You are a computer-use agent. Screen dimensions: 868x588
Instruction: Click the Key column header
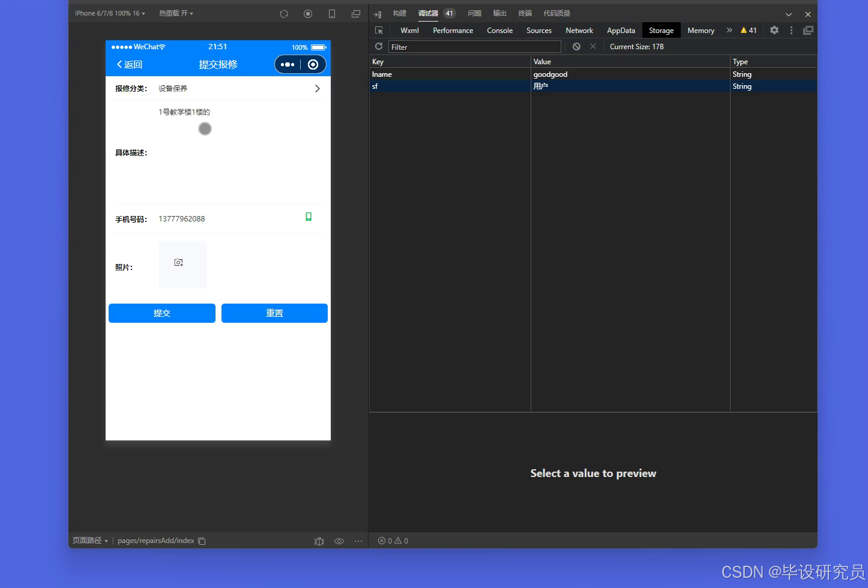450,62
